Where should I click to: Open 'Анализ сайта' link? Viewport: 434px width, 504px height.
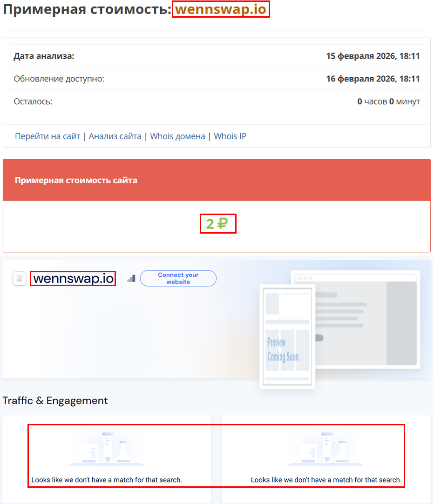click(x=115, y=136)
